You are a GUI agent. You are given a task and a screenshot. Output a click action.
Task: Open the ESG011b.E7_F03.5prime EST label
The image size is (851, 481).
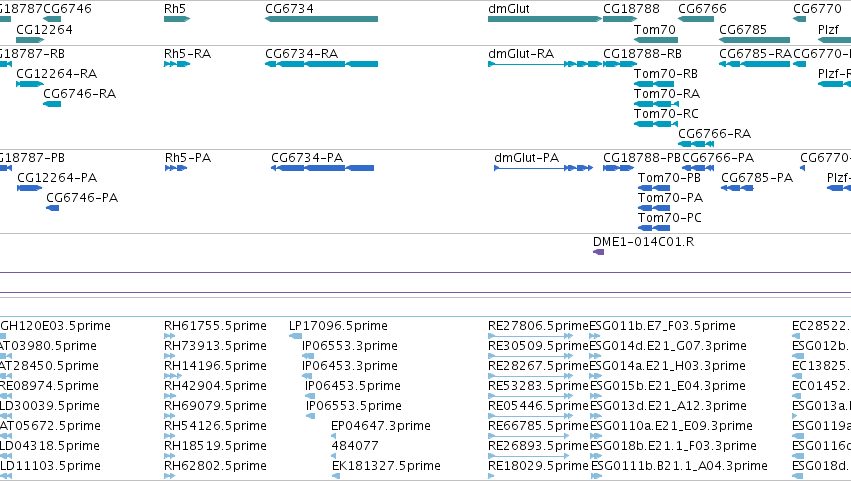coord(662,326)
